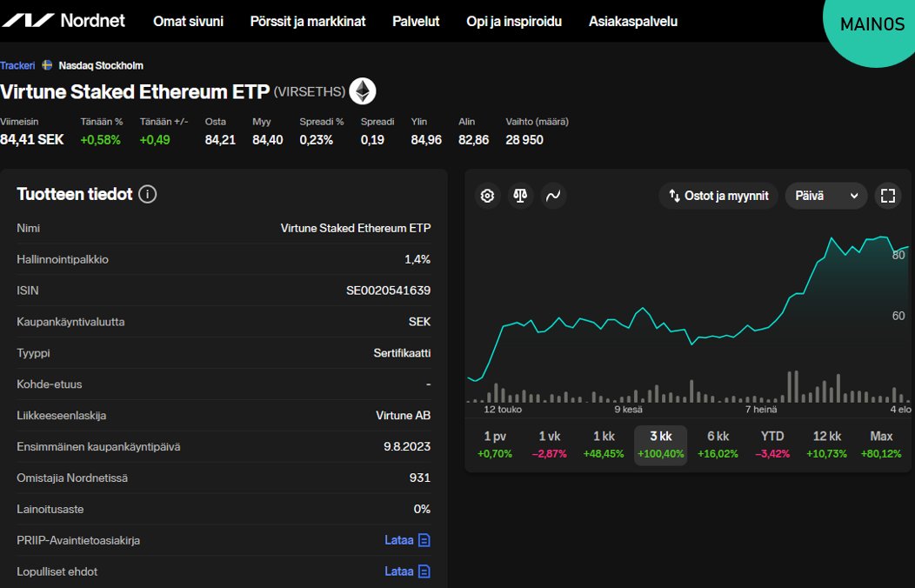Open the Päivä interval dropdown
The width and height of the screenshot is (915, 588).
(825, 196)
